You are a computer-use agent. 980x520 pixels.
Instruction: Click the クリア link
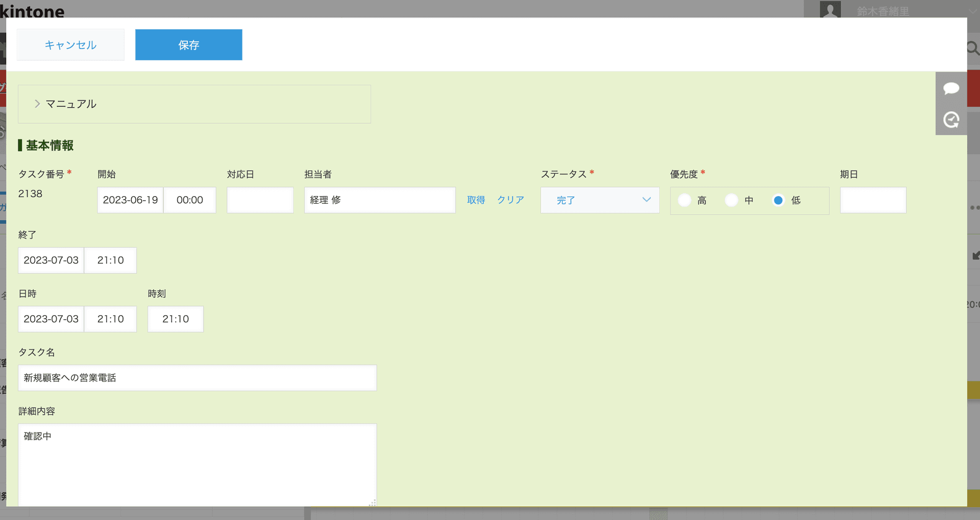click(x=511, y=200)
